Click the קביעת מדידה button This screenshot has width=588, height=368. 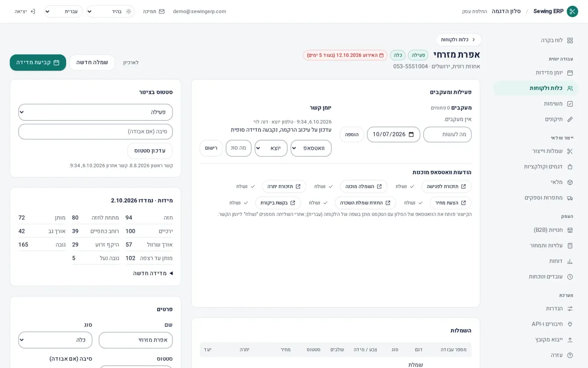tap(38, 62)
